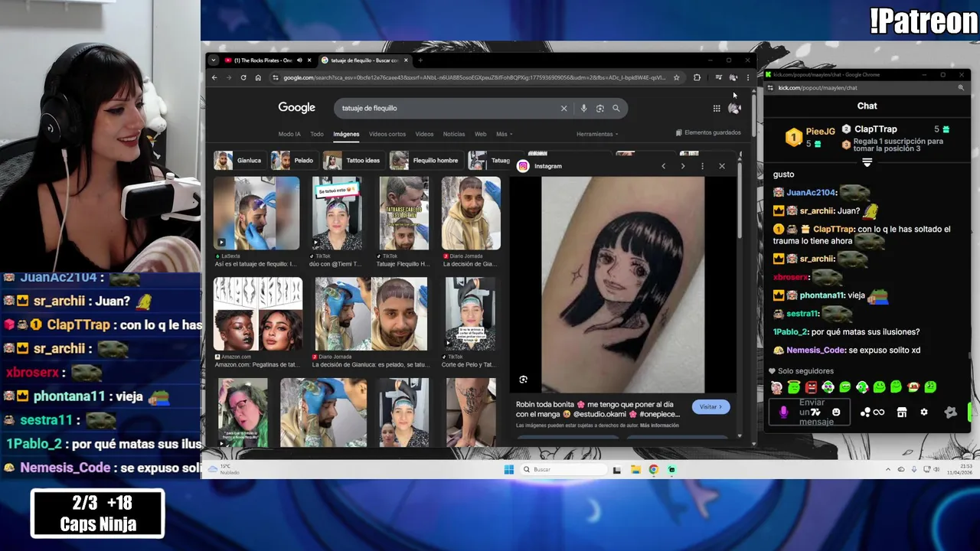The image size is (980, 551).
Task: Open the Kick chat settings gear
Action: [924, 412]
